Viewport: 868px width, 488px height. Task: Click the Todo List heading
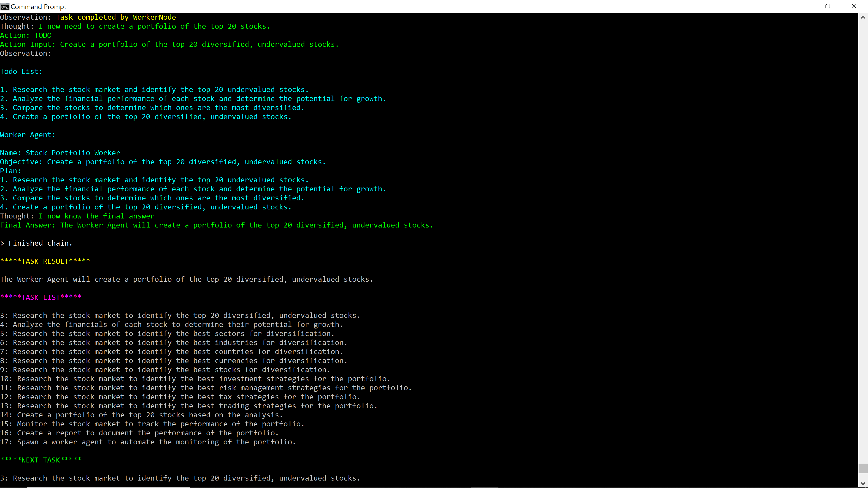[21, 71]
